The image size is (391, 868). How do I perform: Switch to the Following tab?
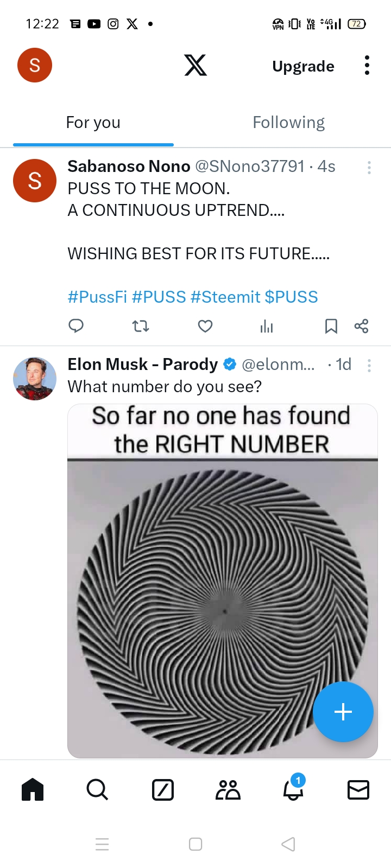289,123
